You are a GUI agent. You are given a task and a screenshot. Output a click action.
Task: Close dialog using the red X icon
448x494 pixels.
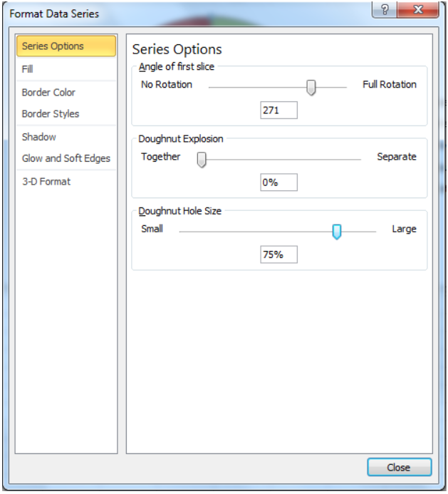(x=418, y=10)
